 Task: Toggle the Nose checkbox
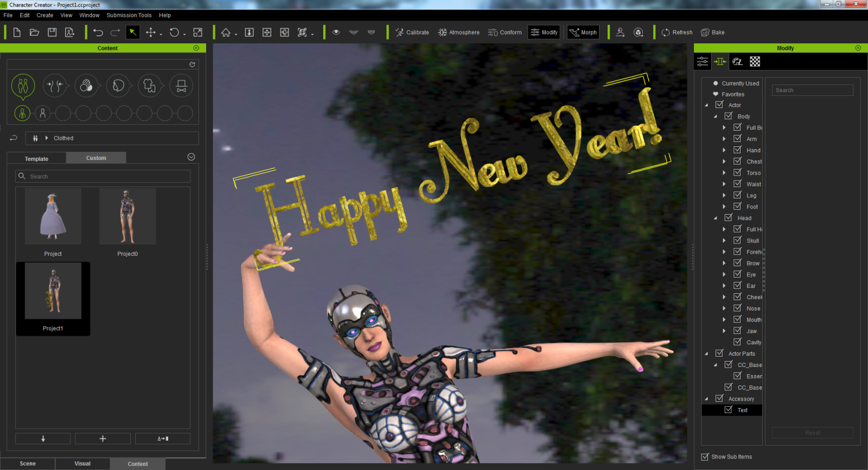click(737, 308)
